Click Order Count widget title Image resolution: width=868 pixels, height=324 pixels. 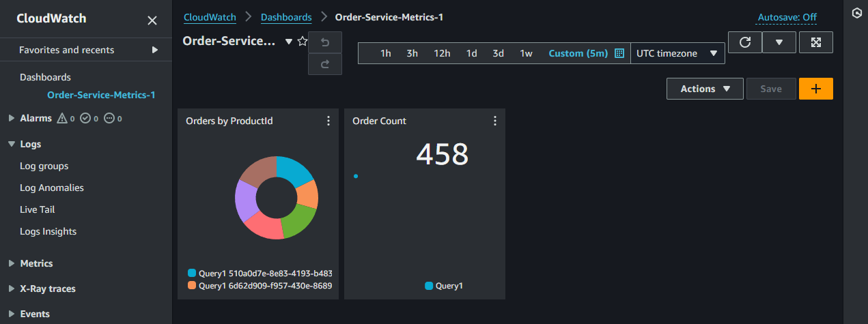[379, 121]
